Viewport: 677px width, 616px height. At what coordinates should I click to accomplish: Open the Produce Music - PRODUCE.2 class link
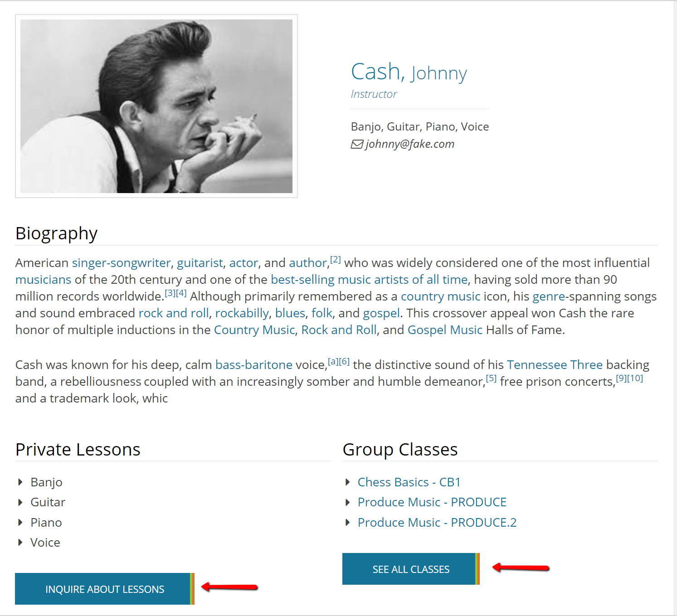pyautogui.click(x=437, y=523)
